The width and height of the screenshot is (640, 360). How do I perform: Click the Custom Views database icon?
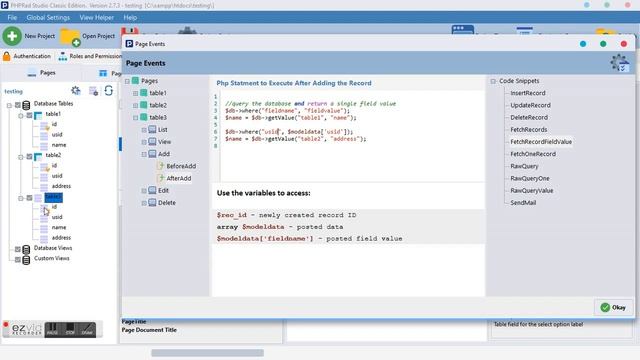click(x=26, y=260)
